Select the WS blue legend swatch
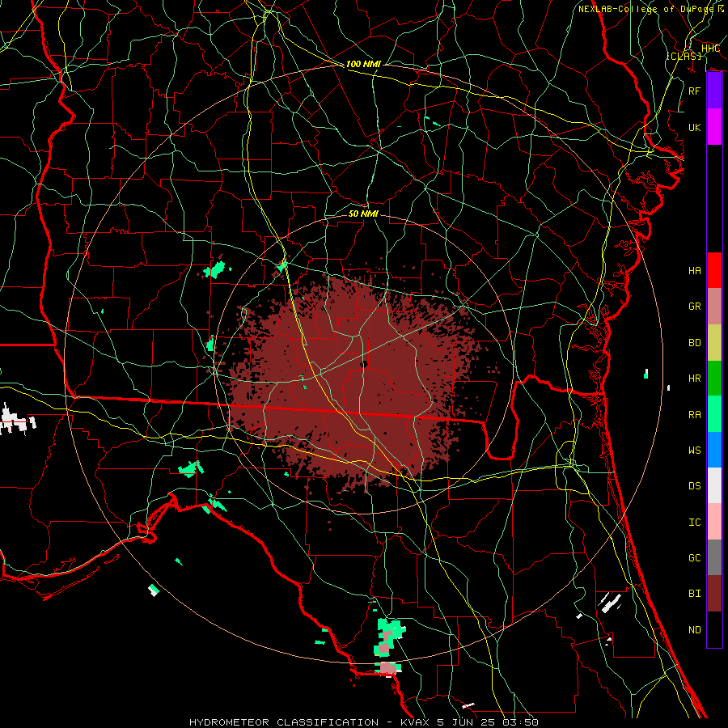Viewport: 728px width, 728px height. click(714, 450)
